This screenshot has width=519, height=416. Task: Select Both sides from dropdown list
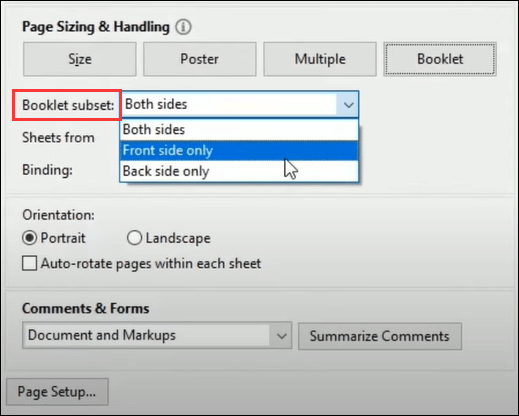pyautogui.click(x=239, y=129)
